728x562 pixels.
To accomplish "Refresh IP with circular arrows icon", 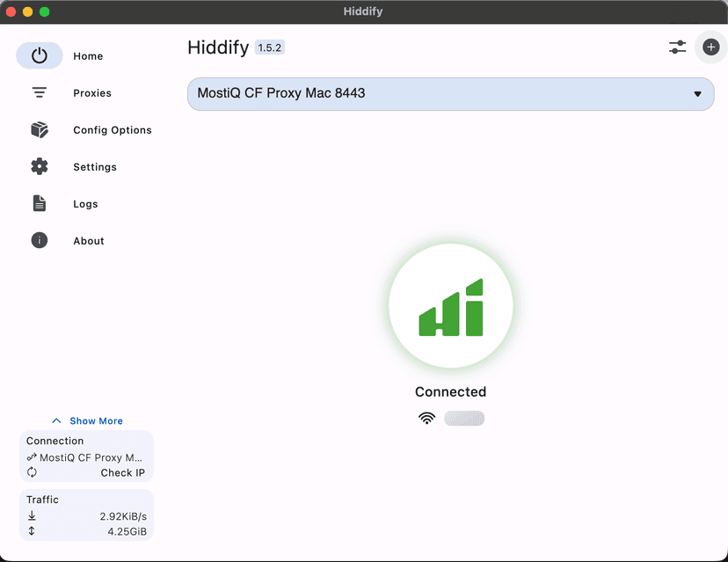I will coord(32,472).
